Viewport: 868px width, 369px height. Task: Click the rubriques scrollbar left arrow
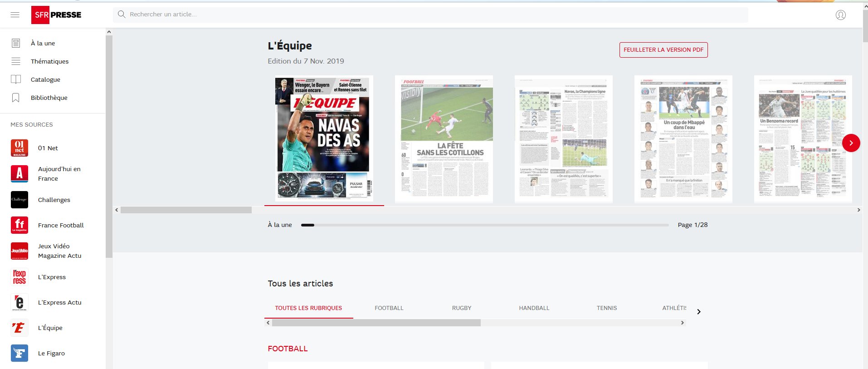268,323
